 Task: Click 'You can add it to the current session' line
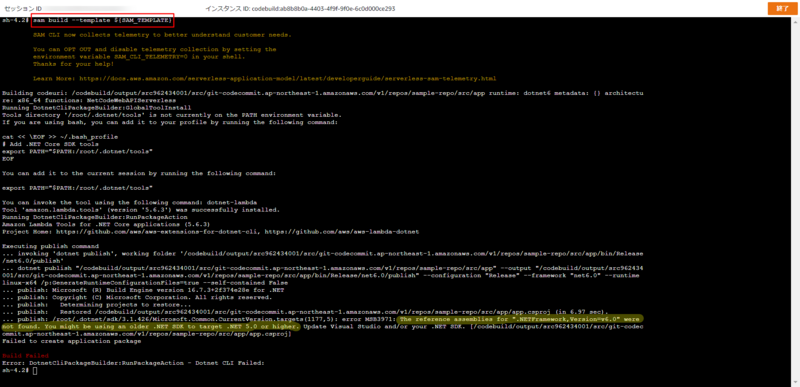coord(139,173)
